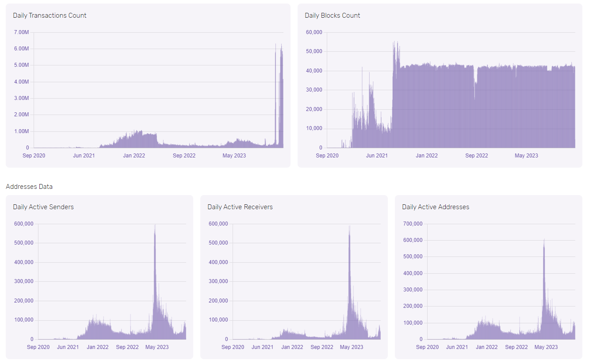The image size is (589, 364).
Task: Click the Daily Blocks Count chart title
Action: click(x=333, y=15)
